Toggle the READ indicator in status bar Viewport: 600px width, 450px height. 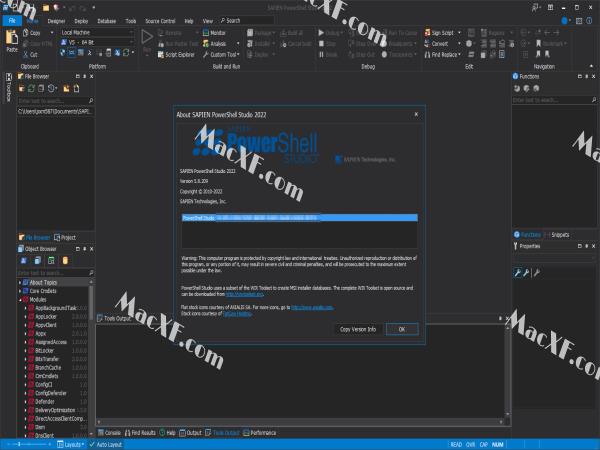click(x=456, y=444)
